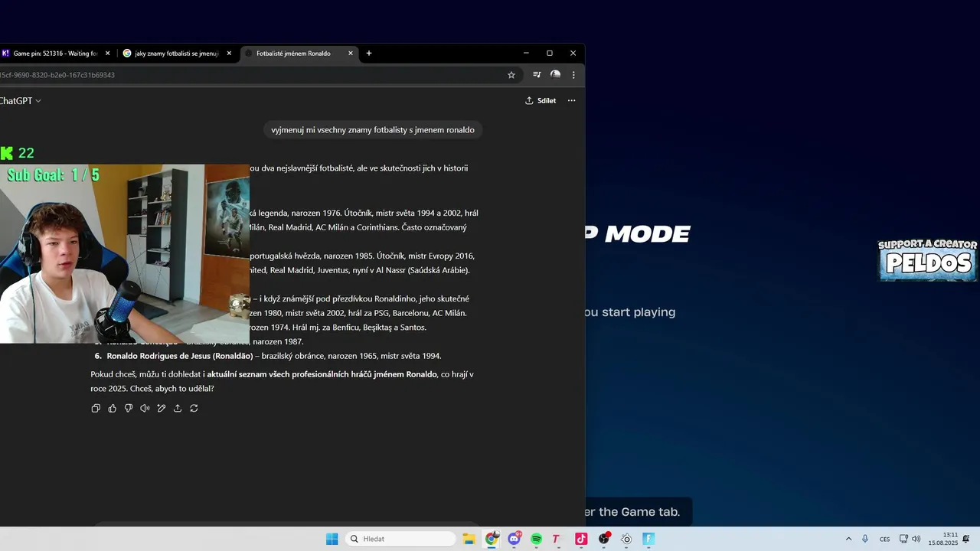
Task: Open Chrome media controls icon
Action: click(x=537, y=75)
